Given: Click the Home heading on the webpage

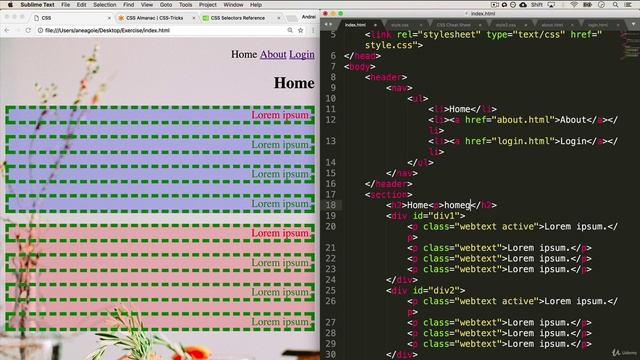Looking at the screenshot, I should point(294,83).
